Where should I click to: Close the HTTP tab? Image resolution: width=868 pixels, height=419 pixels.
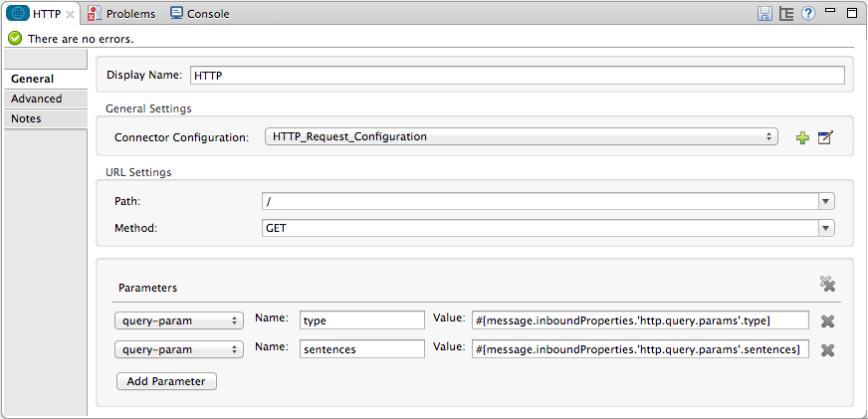click(x=70, y=14)
